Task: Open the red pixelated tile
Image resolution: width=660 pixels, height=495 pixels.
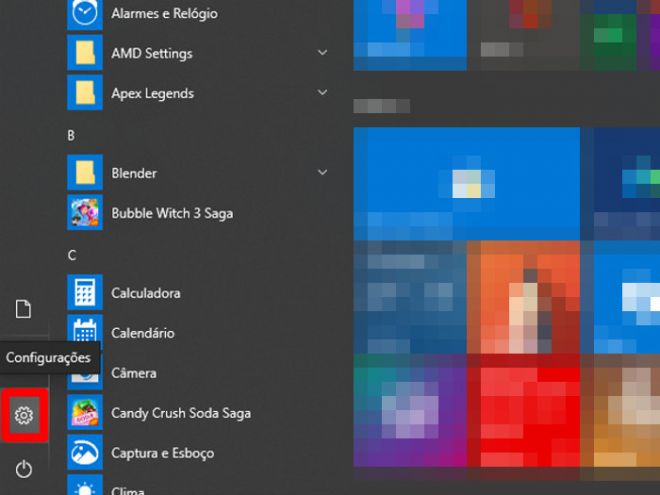Action: (523, 411)
